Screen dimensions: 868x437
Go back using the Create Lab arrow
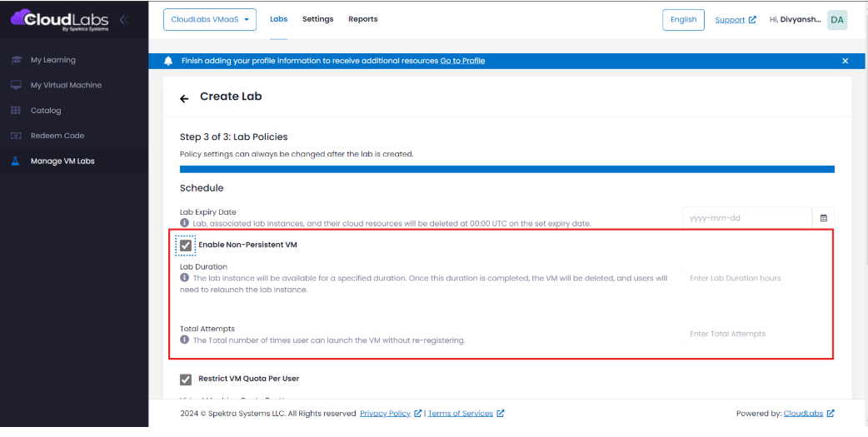184,98
